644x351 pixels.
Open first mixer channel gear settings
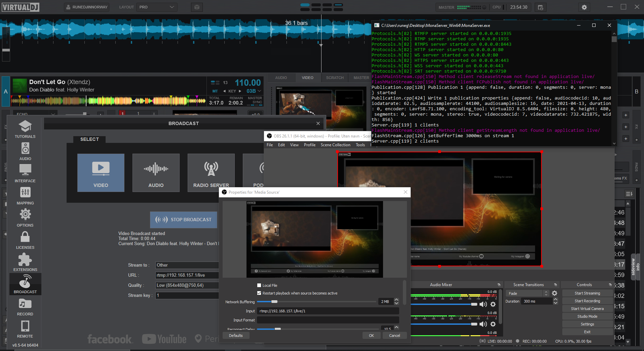point(493,304)
